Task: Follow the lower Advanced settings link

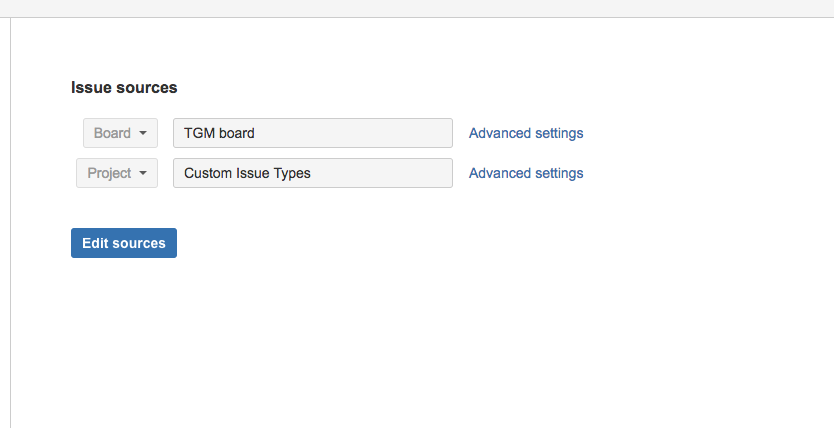Action: click(x=526, y=173)
